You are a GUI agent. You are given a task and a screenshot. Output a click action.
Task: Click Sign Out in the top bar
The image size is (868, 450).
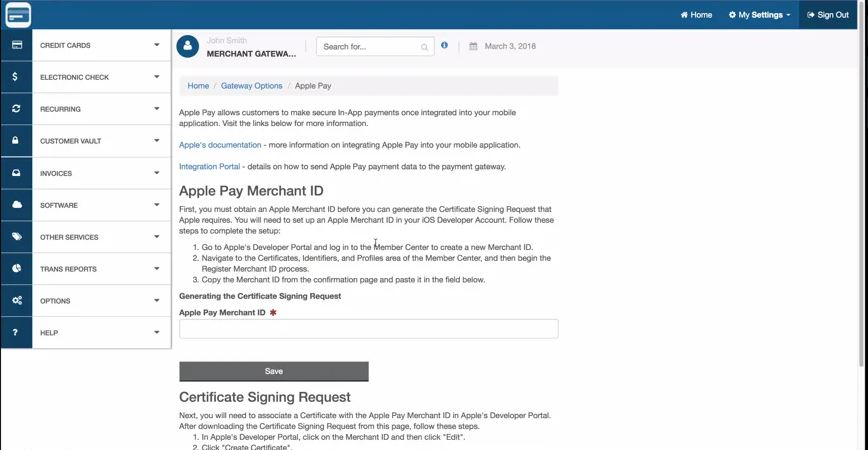point(826,15)
